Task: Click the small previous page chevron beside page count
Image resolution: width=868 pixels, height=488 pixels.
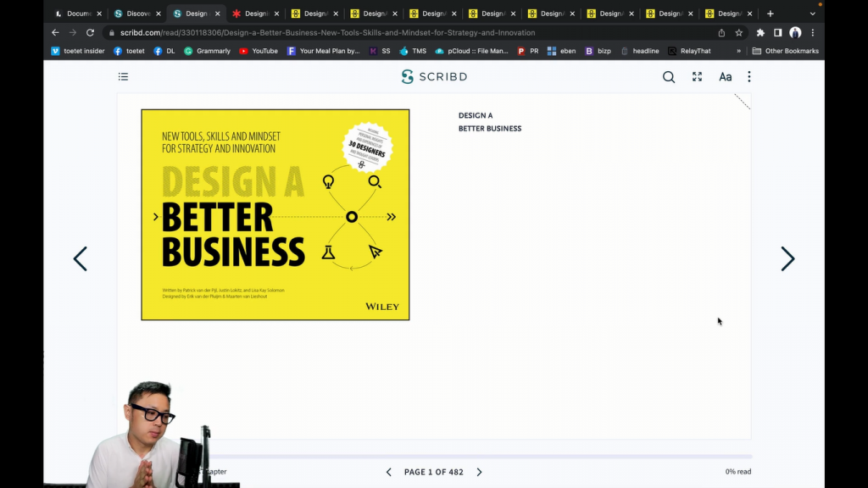Action: 388,472
